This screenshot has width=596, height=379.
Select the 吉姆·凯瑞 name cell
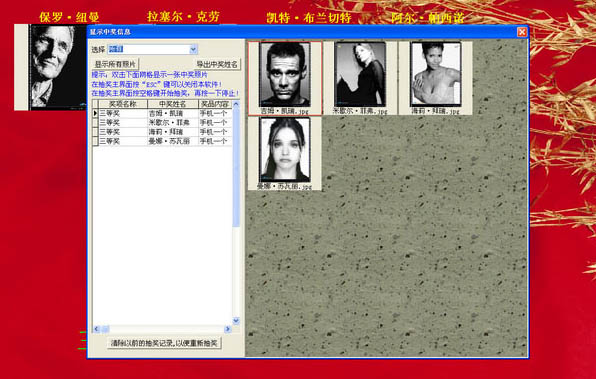(x=173, y=113)
